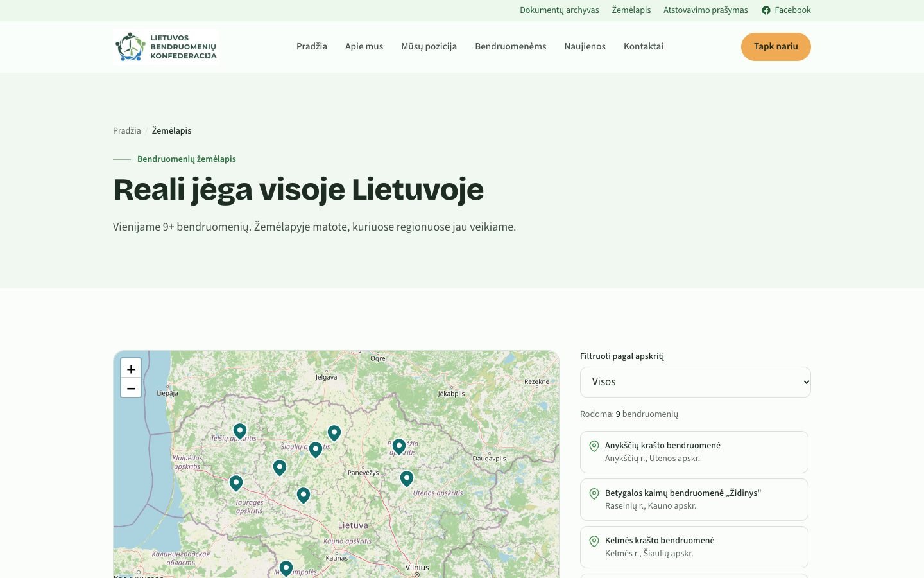This screenshot has height=578, width=924.
Task: Open the Atstovavimo prašymas link
Action: click(x=706, y=10)
